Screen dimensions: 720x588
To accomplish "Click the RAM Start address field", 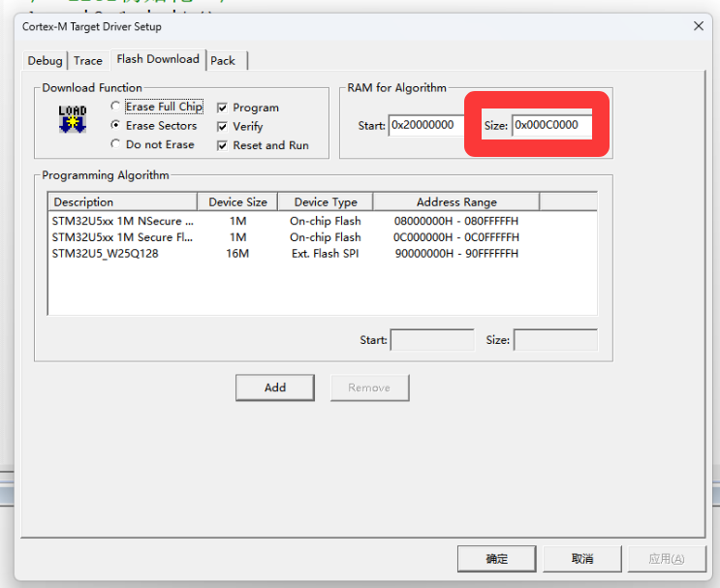I will click(x=425, y=125).
